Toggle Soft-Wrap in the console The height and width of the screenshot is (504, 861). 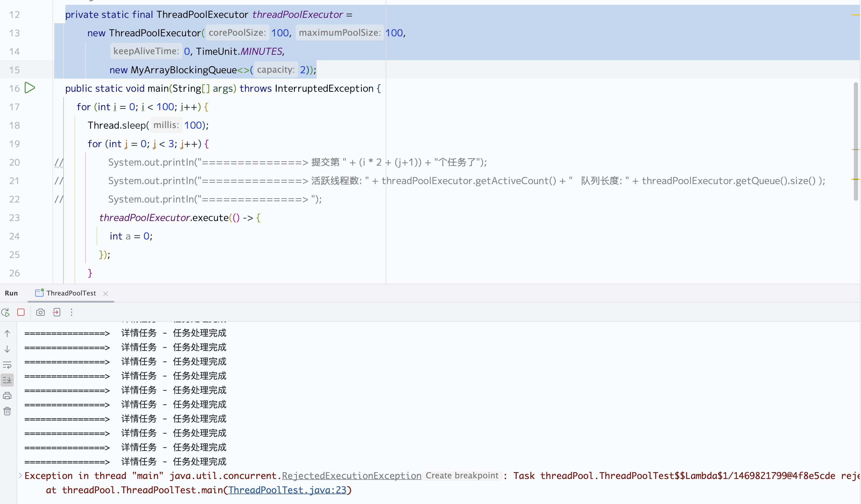[7, 365]
